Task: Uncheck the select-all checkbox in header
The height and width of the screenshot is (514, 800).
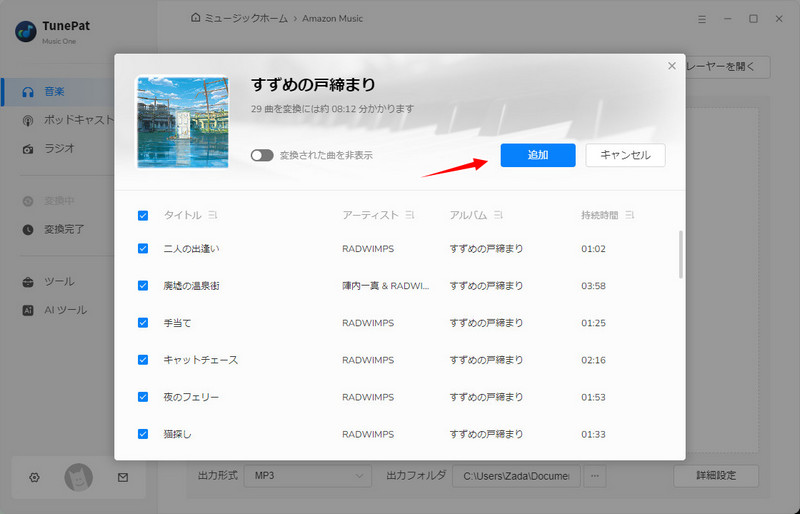Action: [x=143, y=215]
